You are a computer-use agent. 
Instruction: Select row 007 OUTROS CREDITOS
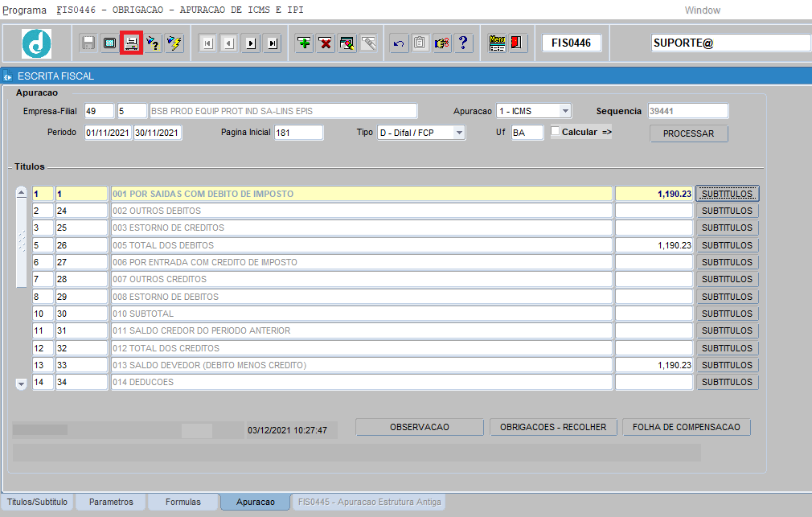[362, 279]
